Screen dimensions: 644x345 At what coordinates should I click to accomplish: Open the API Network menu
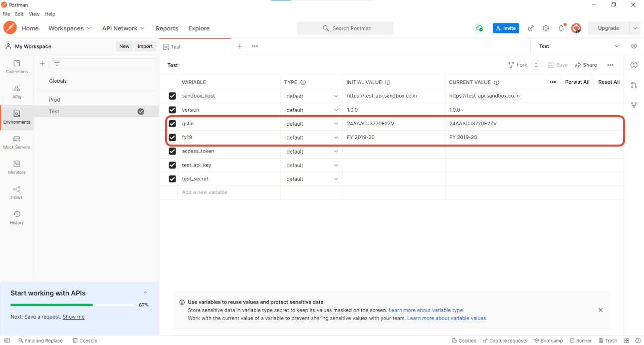pyautogui.click(x=123, y=28)
